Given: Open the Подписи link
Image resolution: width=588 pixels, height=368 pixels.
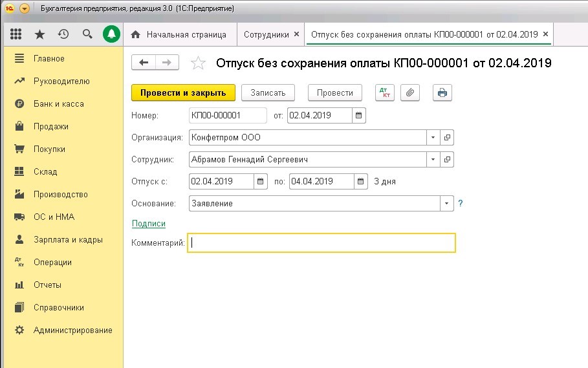Looking at the screenshot, I should click(149, 224).
